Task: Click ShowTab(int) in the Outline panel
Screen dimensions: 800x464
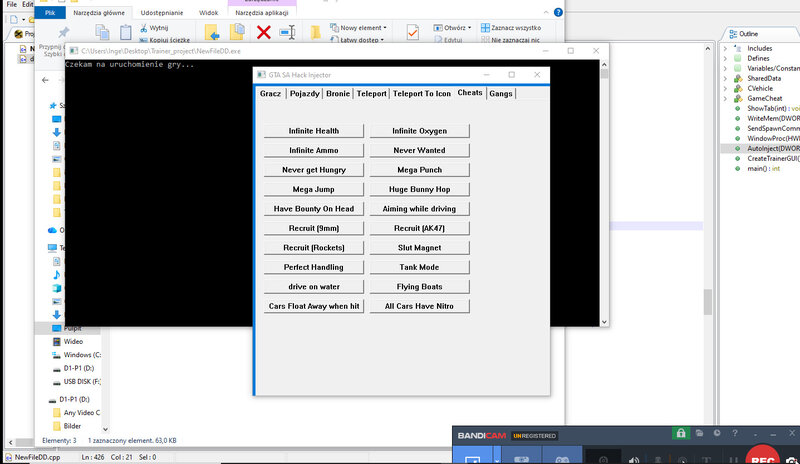Action: pos(766,108)
